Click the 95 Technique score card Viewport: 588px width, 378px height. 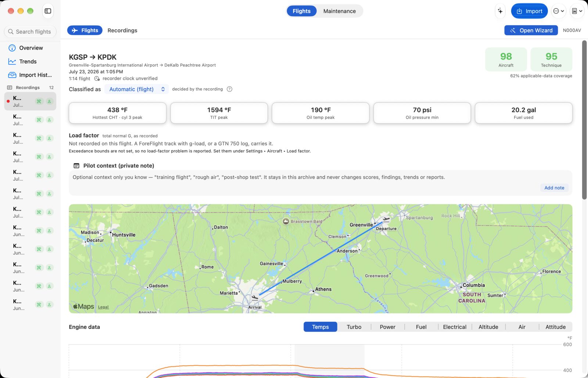tap(551, 59)
